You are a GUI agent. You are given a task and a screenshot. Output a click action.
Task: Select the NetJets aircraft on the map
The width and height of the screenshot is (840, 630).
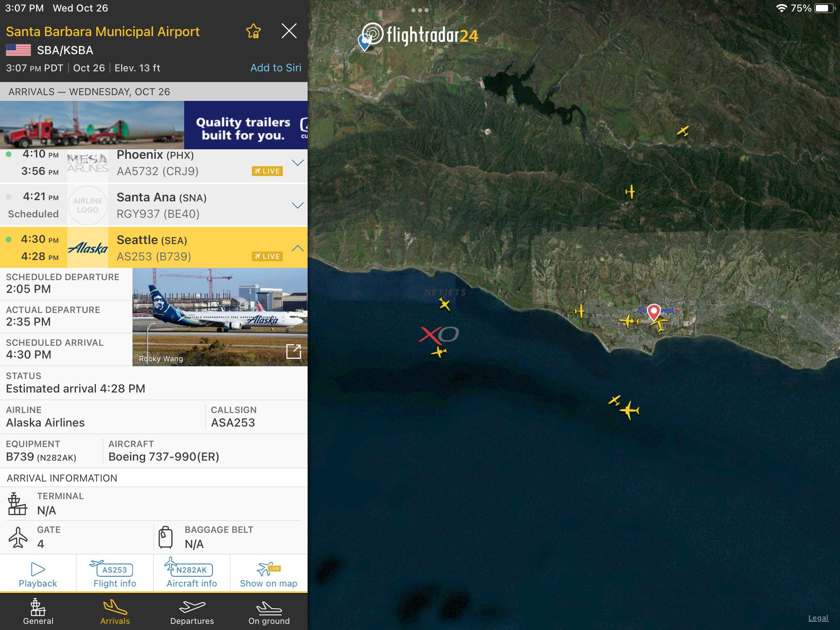(445, 304)
